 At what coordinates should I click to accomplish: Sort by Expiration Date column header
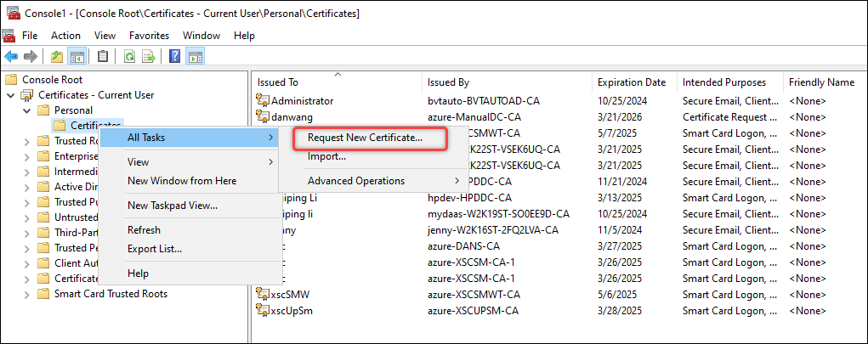tap(631, 82)
